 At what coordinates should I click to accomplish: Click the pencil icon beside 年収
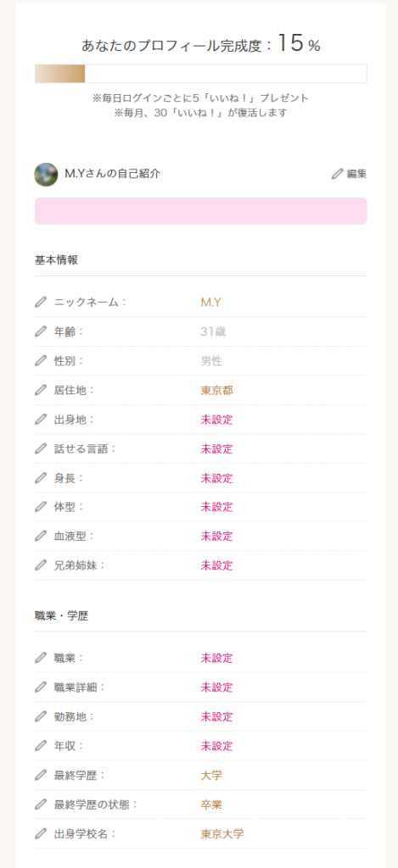pos(41,745)
